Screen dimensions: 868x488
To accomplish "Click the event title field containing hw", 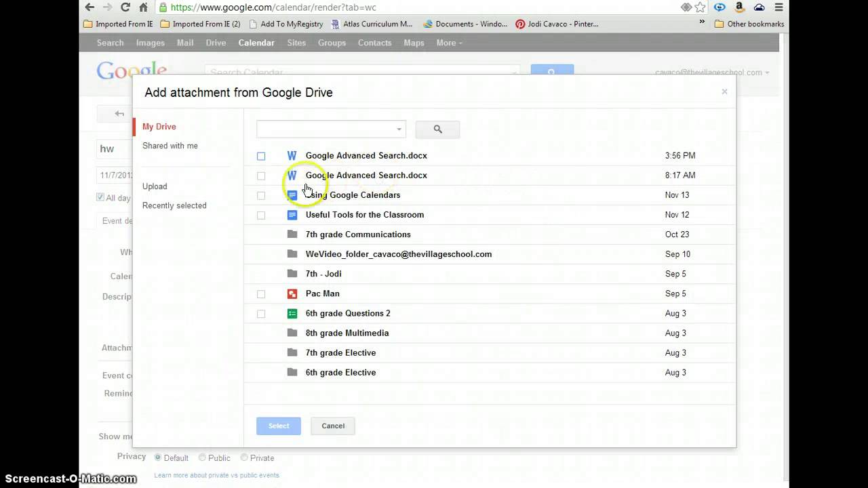I will [115, 149].
